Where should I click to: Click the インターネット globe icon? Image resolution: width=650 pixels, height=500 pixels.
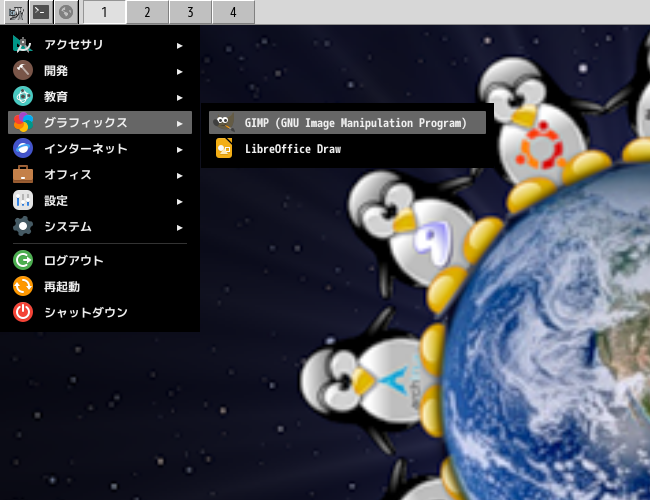[23, 148]
